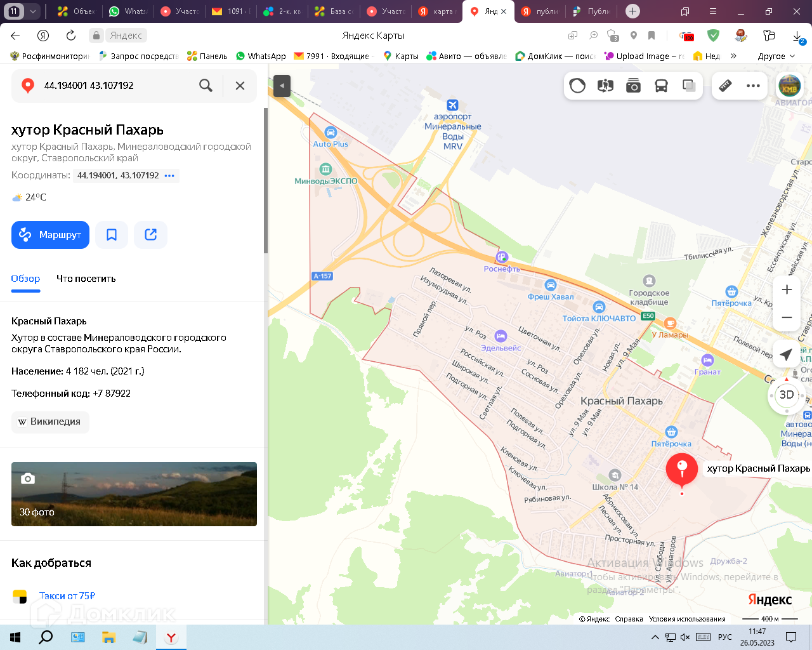Screen dimensions: 812x650
Task: Focus the search field with coordinates
Action: click(114, 86)
